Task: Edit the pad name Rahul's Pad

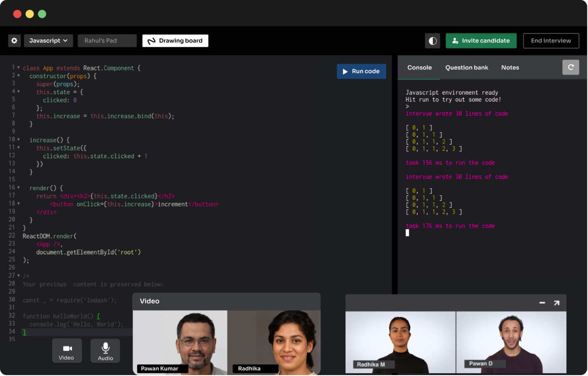Action: coord(107,41)
